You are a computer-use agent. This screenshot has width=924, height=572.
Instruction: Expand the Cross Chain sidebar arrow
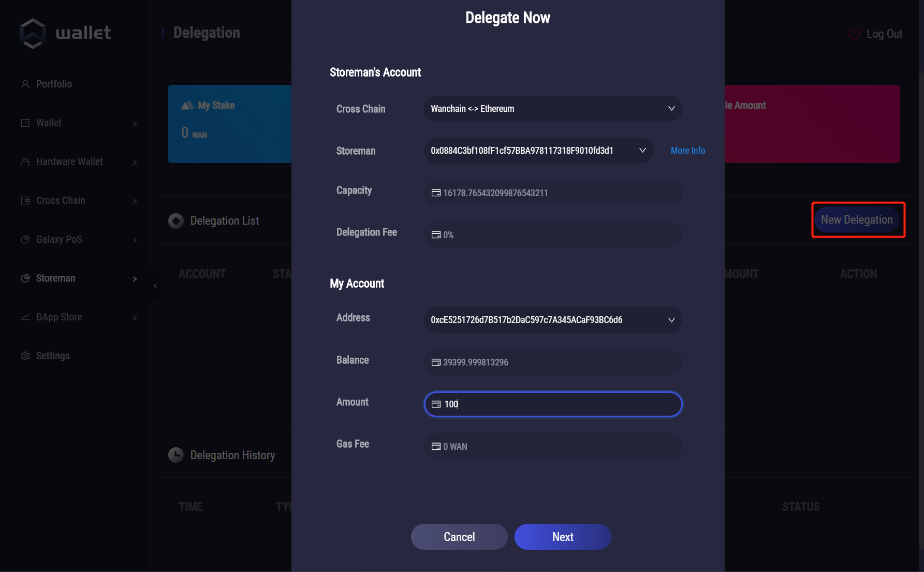[135, 201]
